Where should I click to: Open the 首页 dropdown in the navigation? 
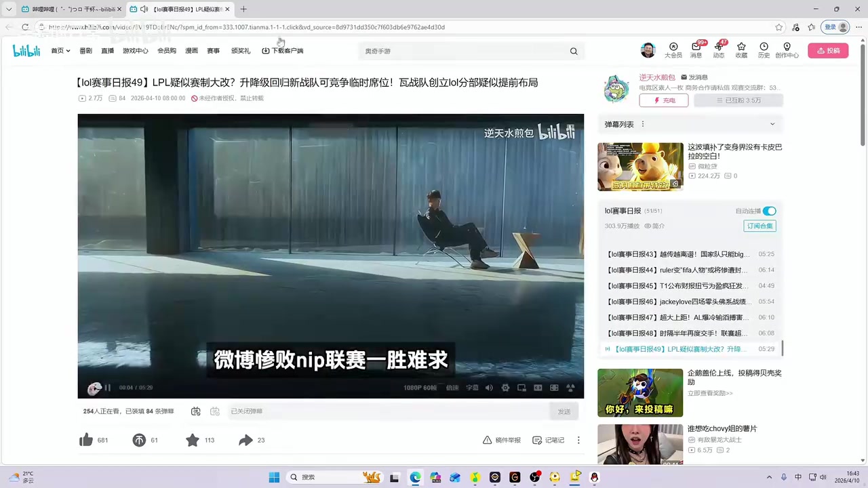pos(60,51)
